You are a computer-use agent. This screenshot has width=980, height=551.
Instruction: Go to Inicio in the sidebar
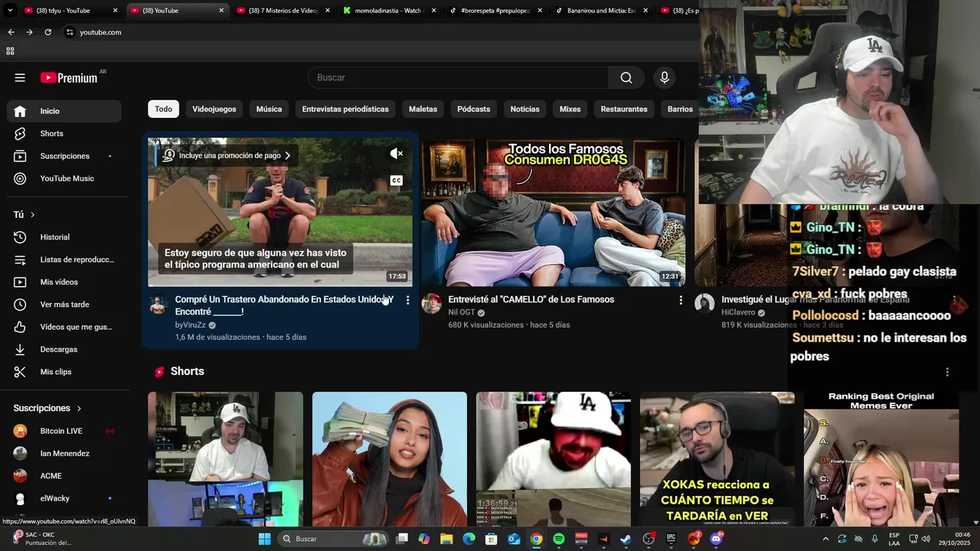pyautogui.click(x=64, y=111)
